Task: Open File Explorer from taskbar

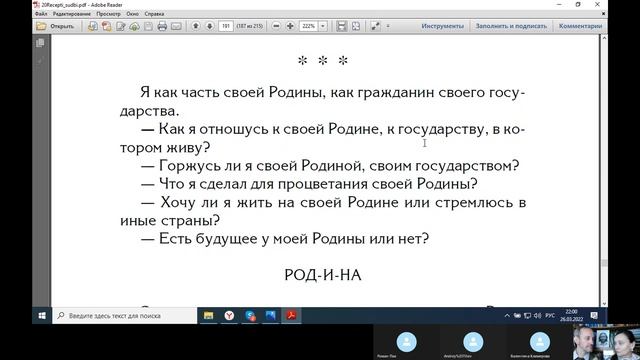Action: (209, 316)
